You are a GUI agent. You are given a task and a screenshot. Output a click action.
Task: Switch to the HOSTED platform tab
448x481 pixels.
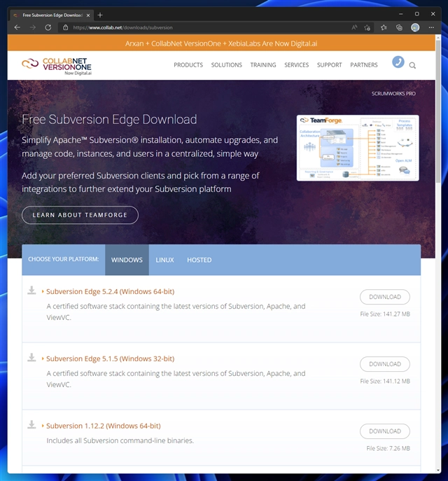pos(199,260)
